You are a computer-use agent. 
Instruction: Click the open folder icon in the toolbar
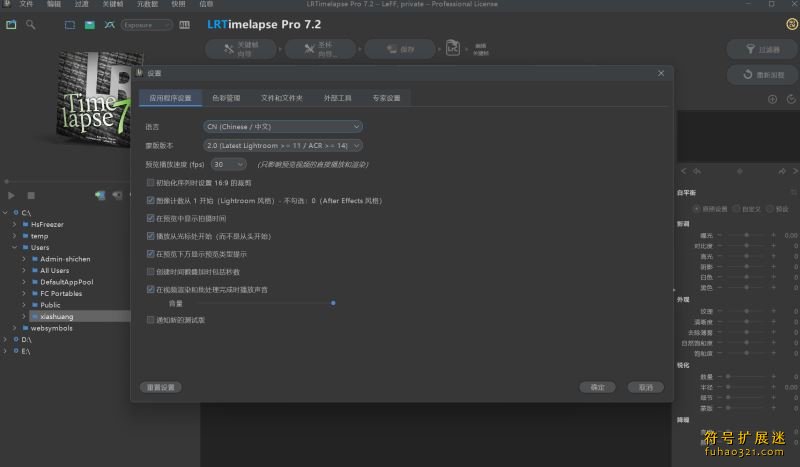tap(11, 24)
